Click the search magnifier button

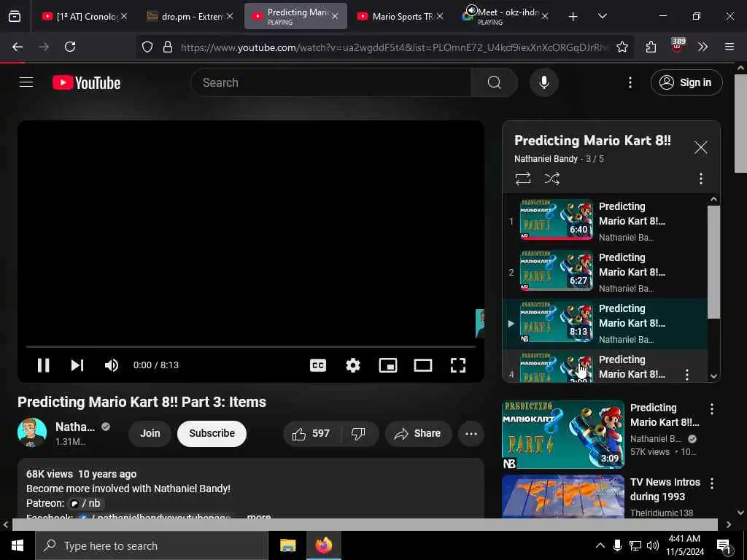[494, 82]
